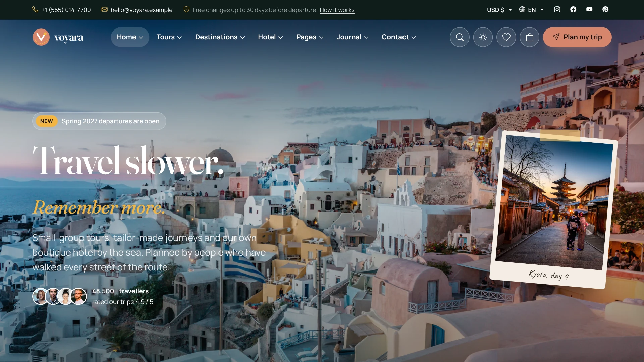Open the Pinterest profile icon
This screenshot has height=362, width=644.
coord(605,10)
